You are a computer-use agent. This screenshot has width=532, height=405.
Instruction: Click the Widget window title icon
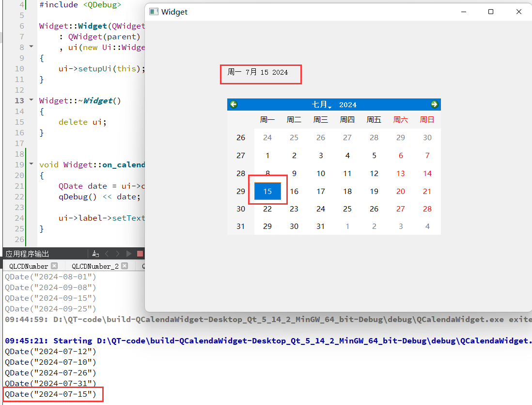[x=154, y=12]
